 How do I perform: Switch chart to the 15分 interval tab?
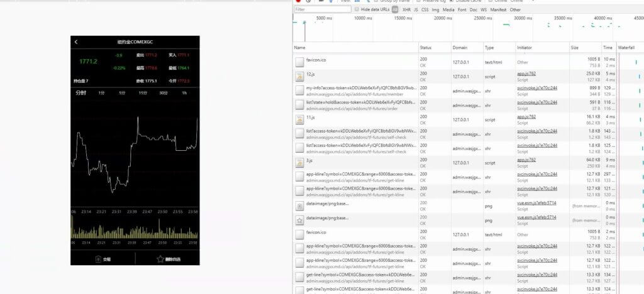pos(143,93)
